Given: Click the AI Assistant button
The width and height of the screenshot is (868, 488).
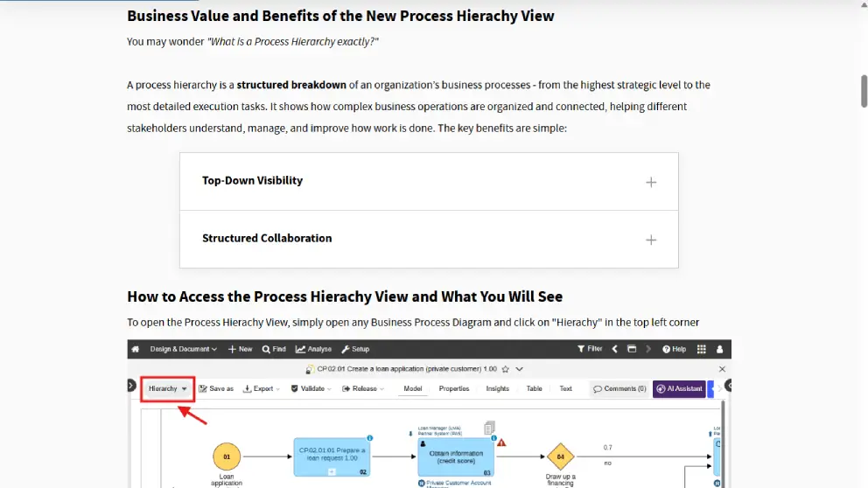Looking at the screenshot, I should (679, 388).
